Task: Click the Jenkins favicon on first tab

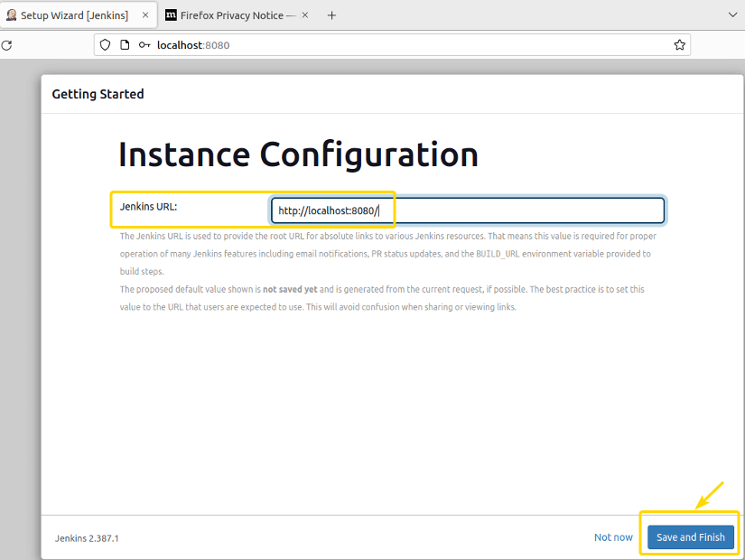Action: pyautogui.click(x=12, y=15)
